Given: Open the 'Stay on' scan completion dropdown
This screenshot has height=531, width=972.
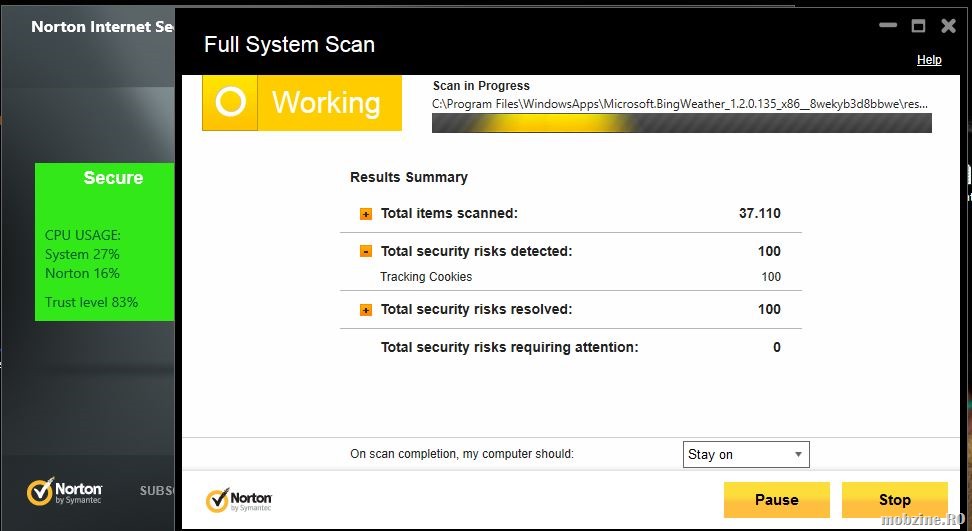Looking at the screenshot, I should (x=746, y=454).
